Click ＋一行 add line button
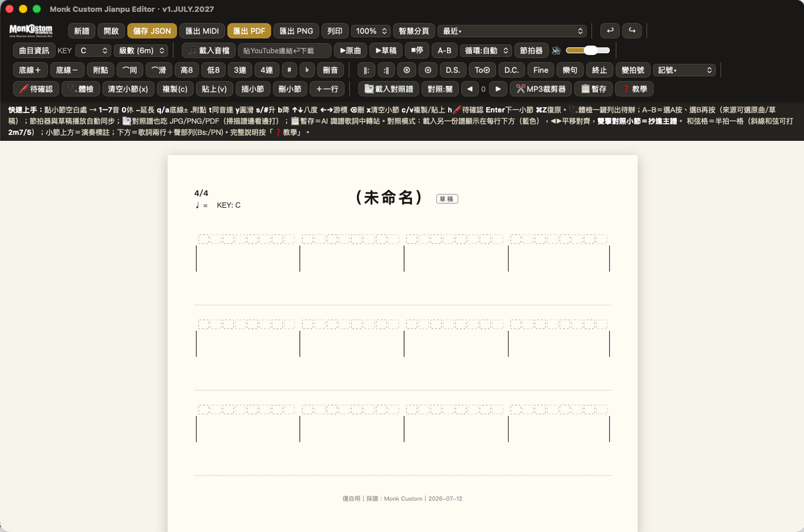The height and width of the screenshot is (532, 804). tap(327, 89)
